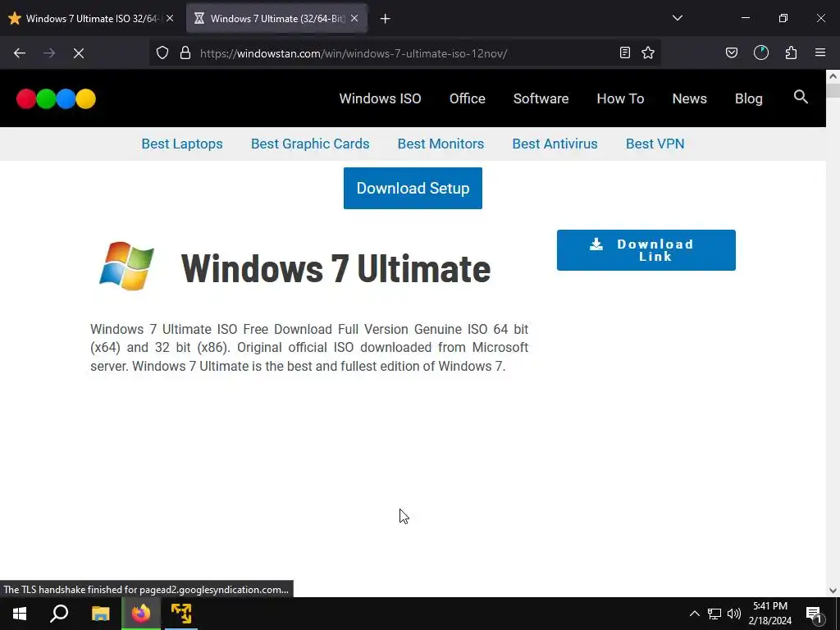Click the Windows 7 Ultimate heading
This screenshot has width=840, height=630.
[336, 268]
